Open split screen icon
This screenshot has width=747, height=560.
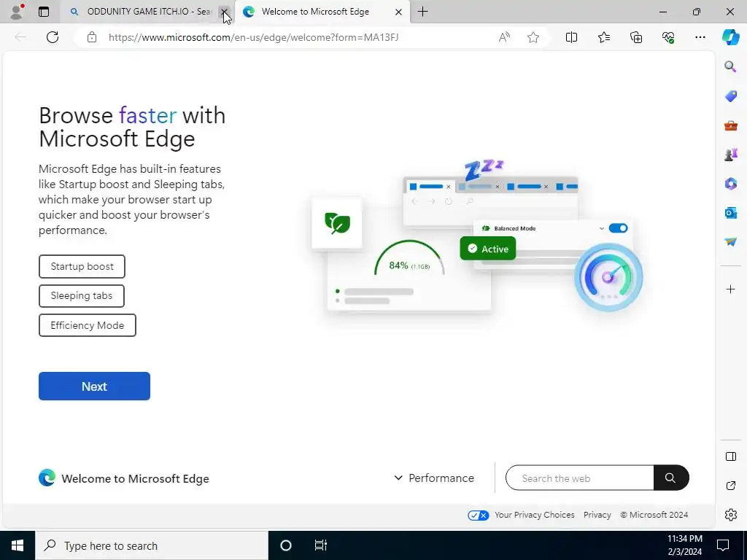point(571,37)
